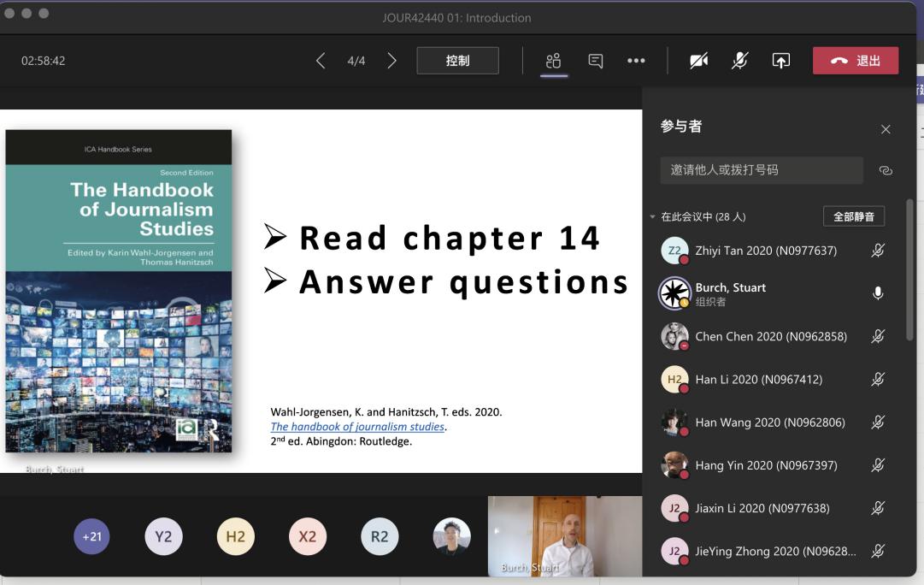Click the 控制 take control button
The height and width of the screenshot is (585, 924).
(x=457, y=61)
